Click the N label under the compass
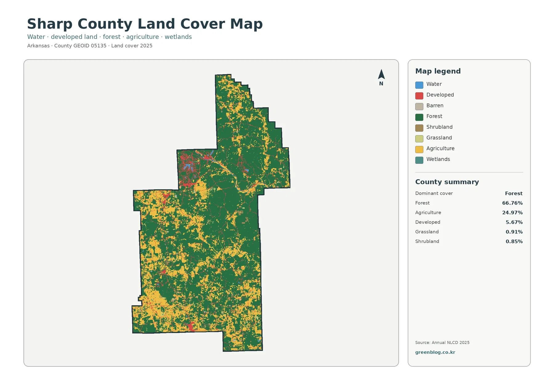The width and height of the screenshot is (554, 392). 381,83
